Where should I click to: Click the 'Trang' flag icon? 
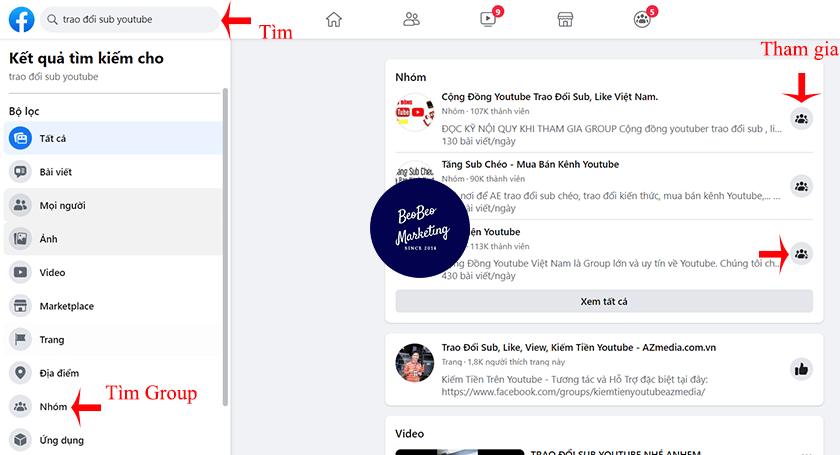point(20,340)
